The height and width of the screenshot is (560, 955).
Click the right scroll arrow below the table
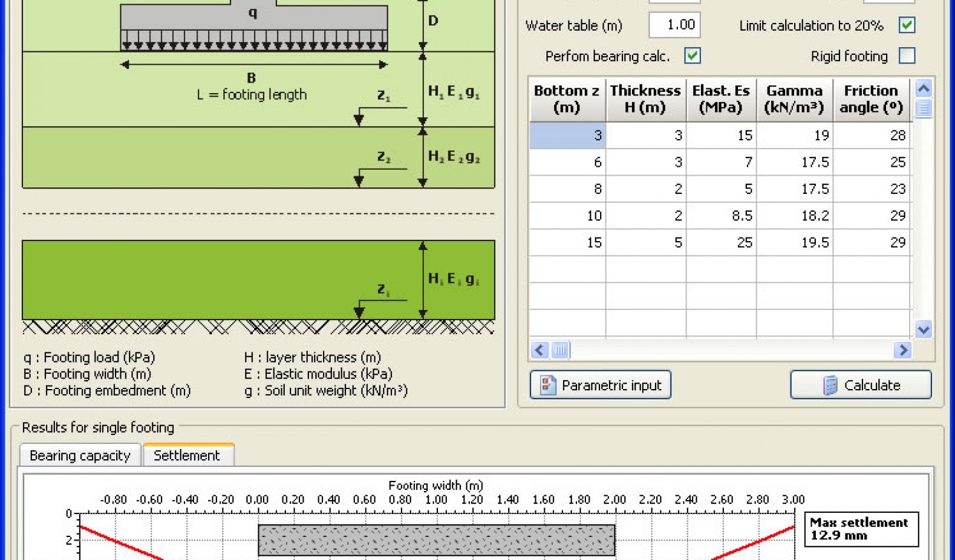[x=903, y=350]
